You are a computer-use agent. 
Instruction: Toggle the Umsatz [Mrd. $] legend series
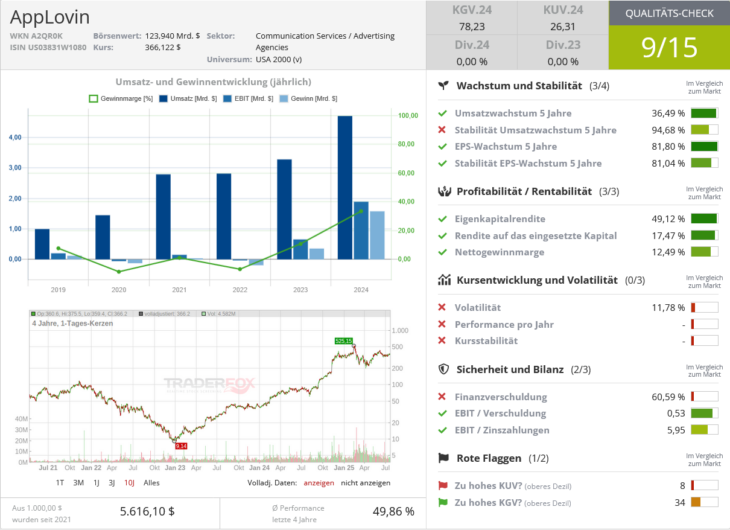click(188, 99)
